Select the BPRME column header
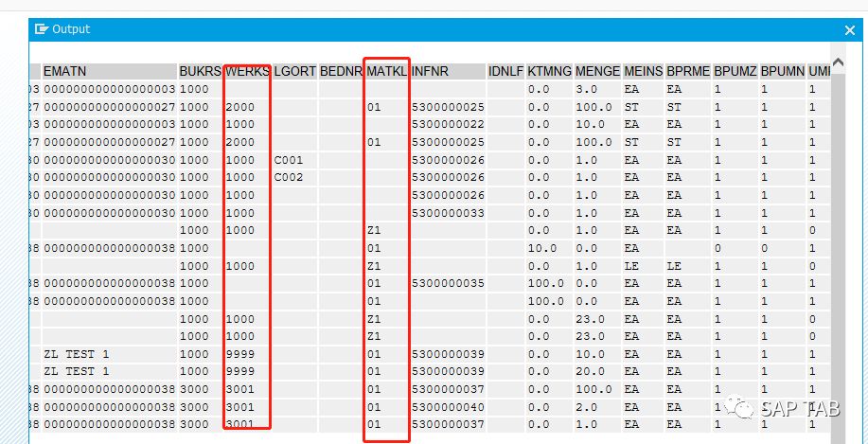868x444 pixels. pos(688,71)
